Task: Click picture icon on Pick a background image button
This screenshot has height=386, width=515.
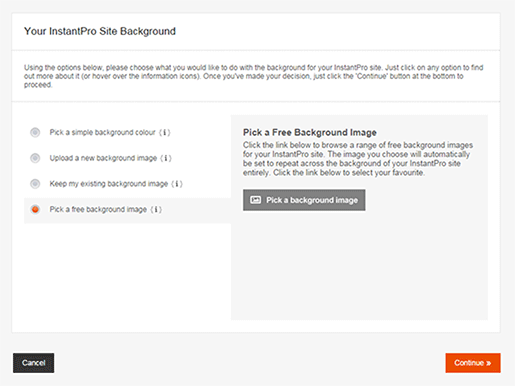Action: coord(256,200)
